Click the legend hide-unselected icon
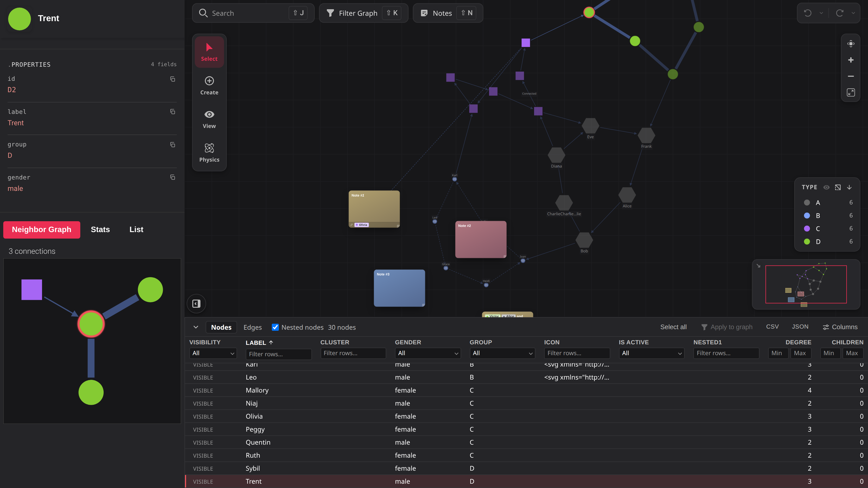The height and width of the screenshot is (488, 868). 838,187
